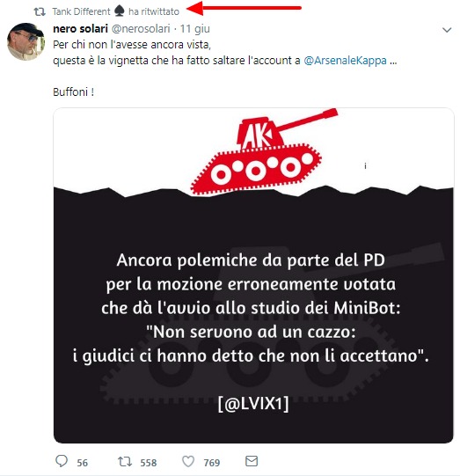
Task: Open the MiniBot vignette image
Action: [x=253, y=275]
